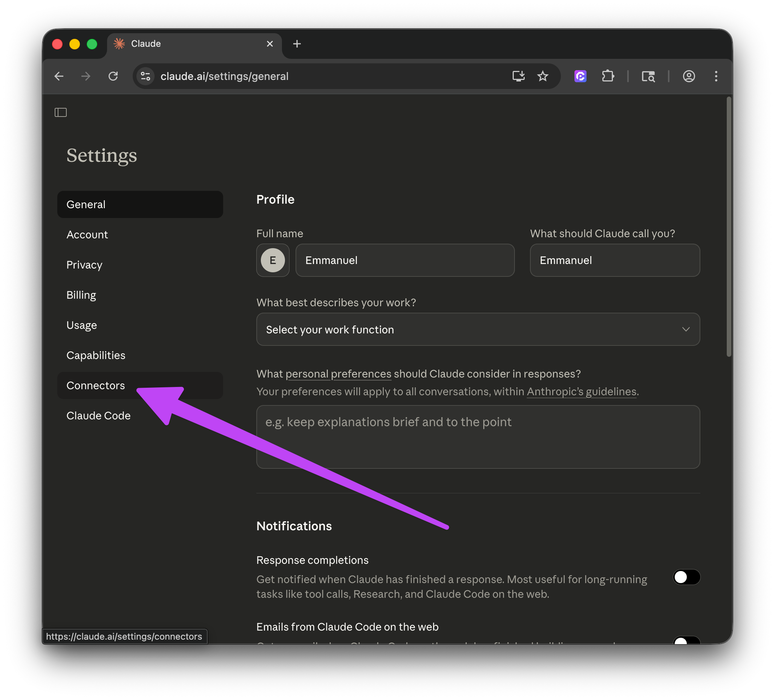The image size is (775, 700).
Task: Open the Connectors settings section
Action: click(96, 385)
